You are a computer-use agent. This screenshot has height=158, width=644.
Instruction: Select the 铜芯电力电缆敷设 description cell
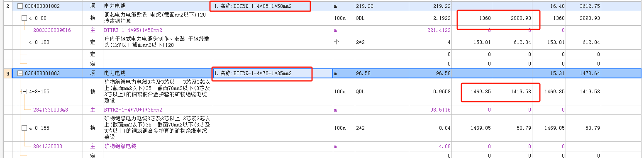pyautogui.click(x=158, y=18)
